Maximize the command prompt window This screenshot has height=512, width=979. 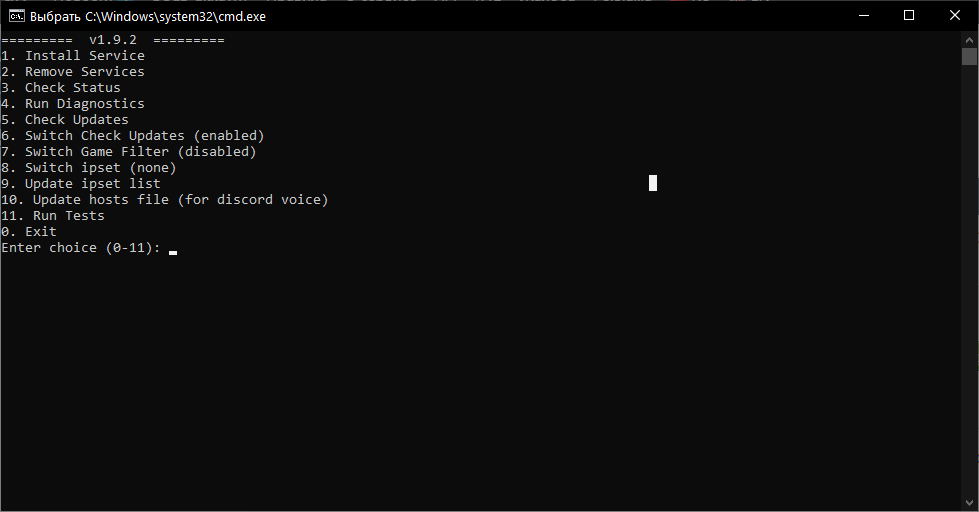(909, 15)
